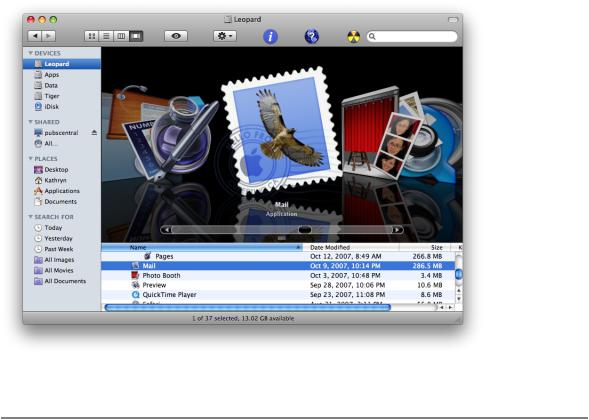
Task: Go back with the left arrow button
Action: [35, 36]
